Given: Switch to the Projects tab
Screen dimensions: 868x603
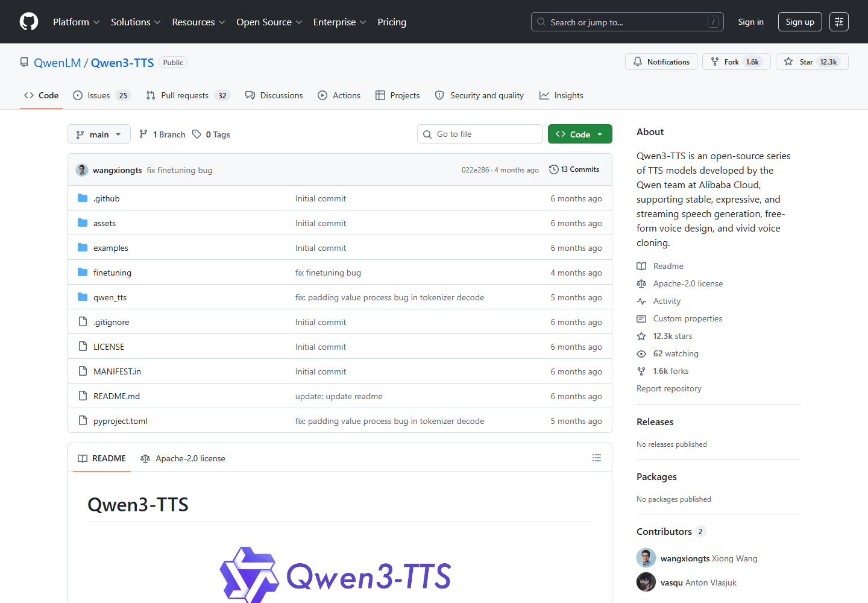Looking at the screenshot, I should click(x=397, y=95).
